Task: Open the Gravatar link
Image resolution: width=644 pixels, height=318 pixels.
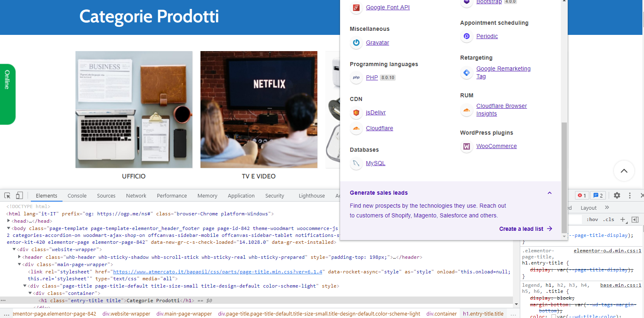Action: coord(377,43)
